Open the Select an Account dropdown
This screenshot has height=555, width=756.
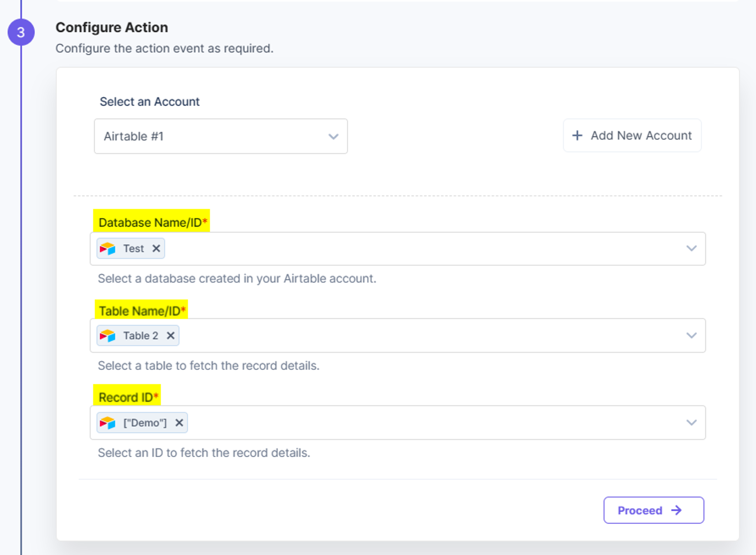click(x=221, y=136)
